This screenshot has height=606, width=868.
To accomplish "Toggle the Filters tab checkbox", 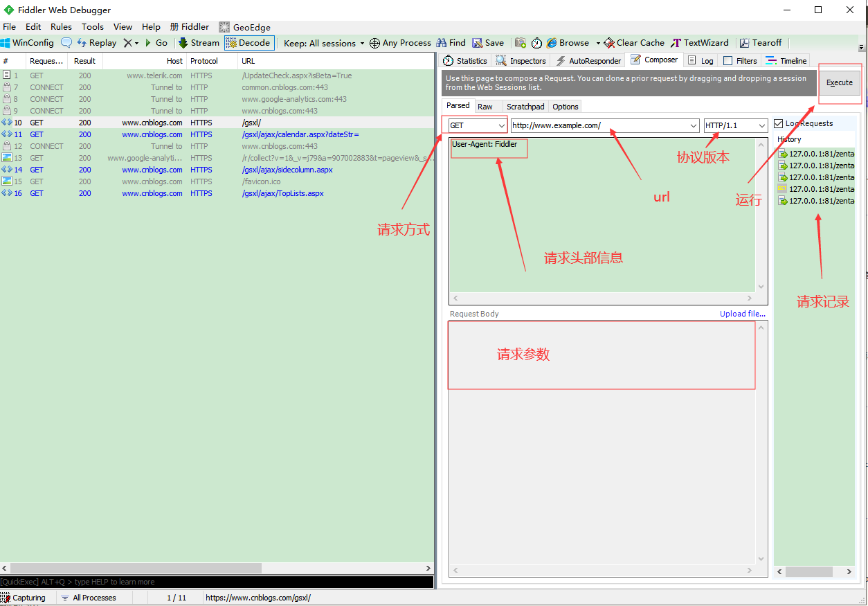I will (x=727, y=61).
